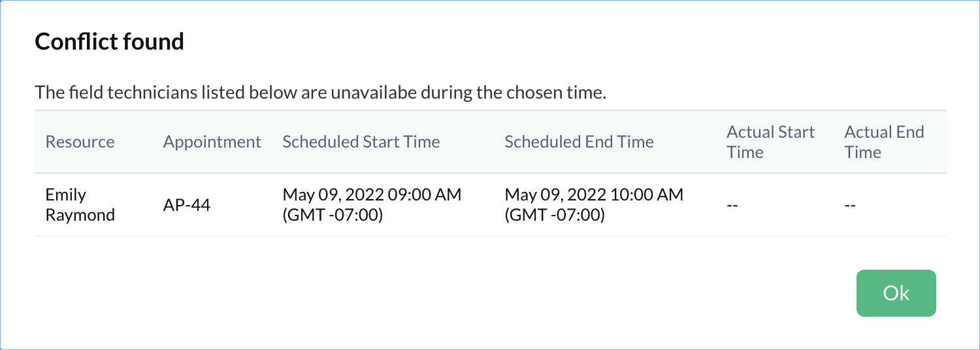Click the Scheduled Start Time header
Screen dimensions: 980x350
point(361,142)
